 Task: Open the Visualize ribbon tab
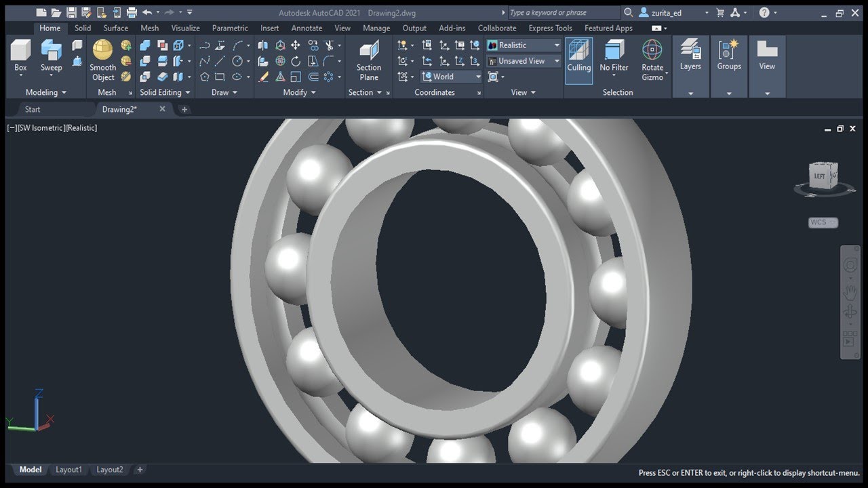pos(185,28)
